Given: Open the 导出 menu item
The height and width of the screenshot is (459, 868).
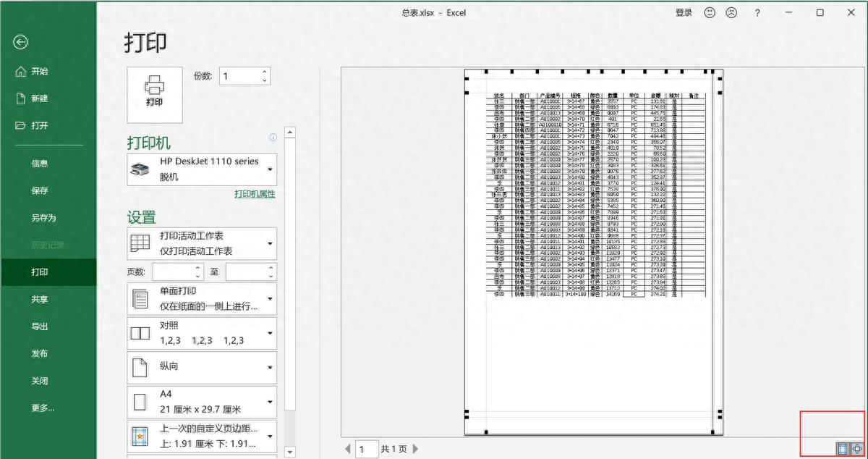Looking at the screenshot, I should (x=40, y=327).
